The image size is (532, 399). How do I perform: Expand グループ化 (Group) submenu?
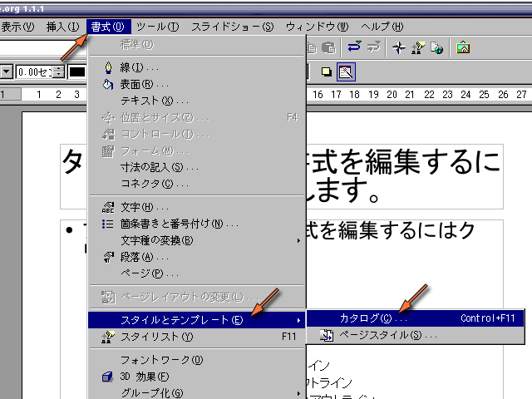coord(197,393)
